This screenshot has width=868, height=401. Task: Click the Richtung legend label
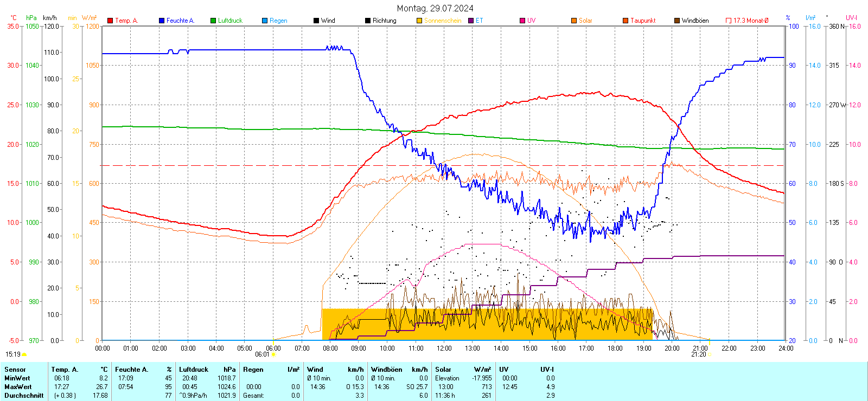pyautogui.click(x=384, y=21)
